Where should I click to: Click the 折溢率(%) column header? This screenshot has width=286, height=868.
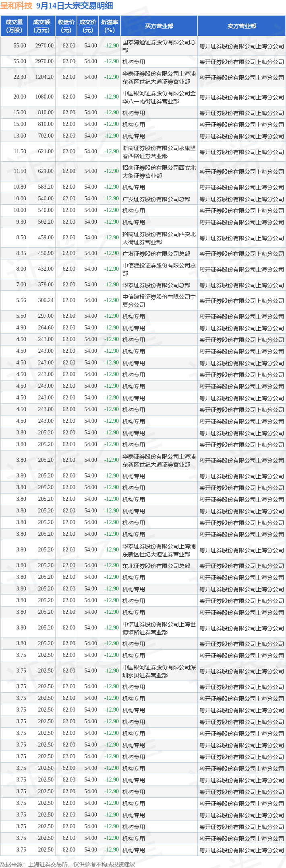point(110,26)
